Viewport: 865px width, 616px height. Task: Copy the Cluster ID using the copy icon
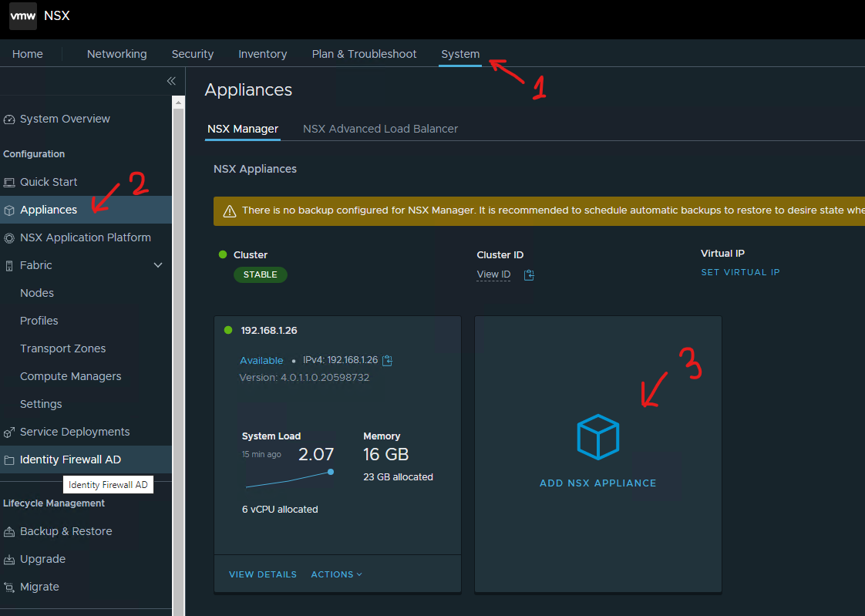click(529, 275)
